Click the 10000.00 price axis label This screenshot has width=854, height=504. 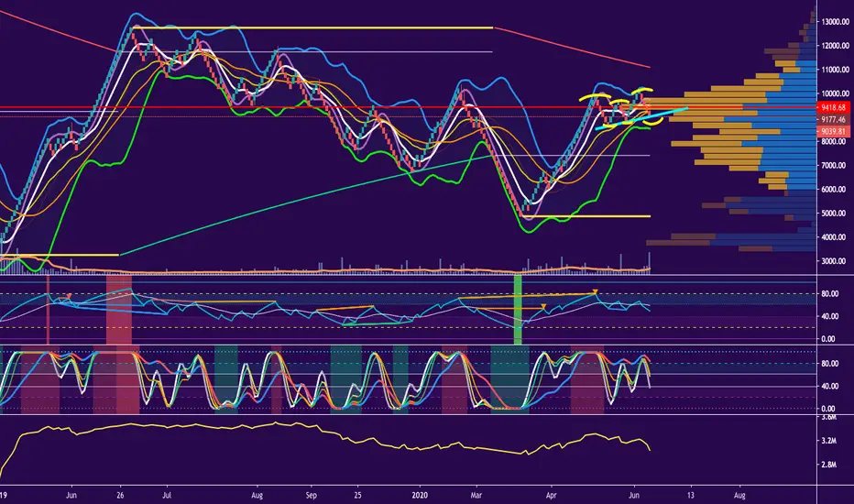pyautogui.click(x=835, y=93)
